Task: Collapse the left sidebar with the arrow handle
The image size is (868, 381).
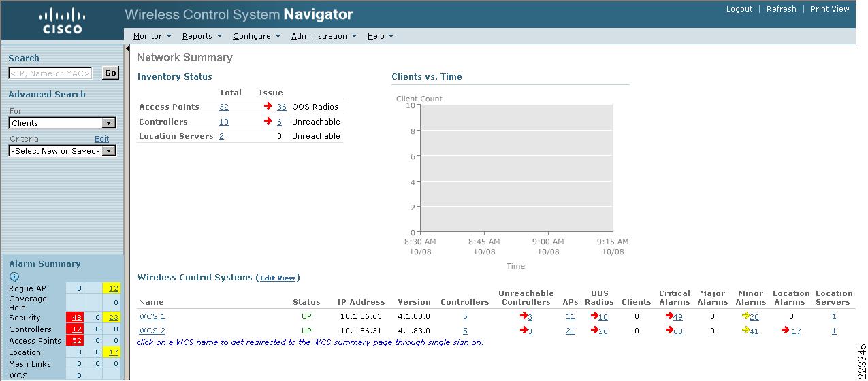Action: (x=127, y=49)
